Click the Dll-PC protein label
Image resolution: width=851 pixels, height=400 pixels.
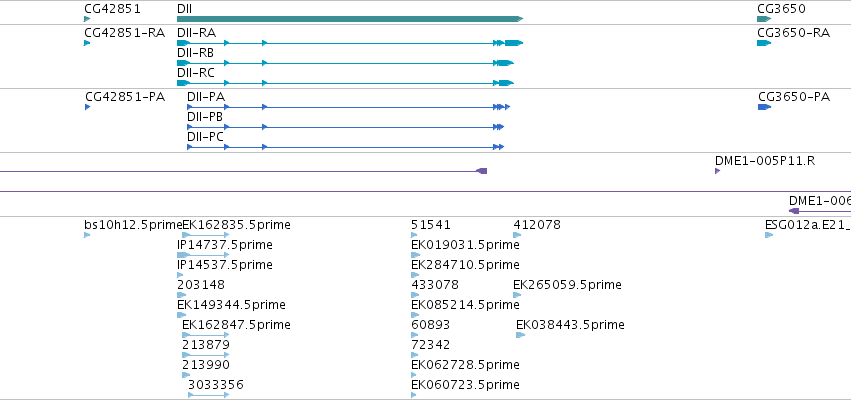pos(205,137)
